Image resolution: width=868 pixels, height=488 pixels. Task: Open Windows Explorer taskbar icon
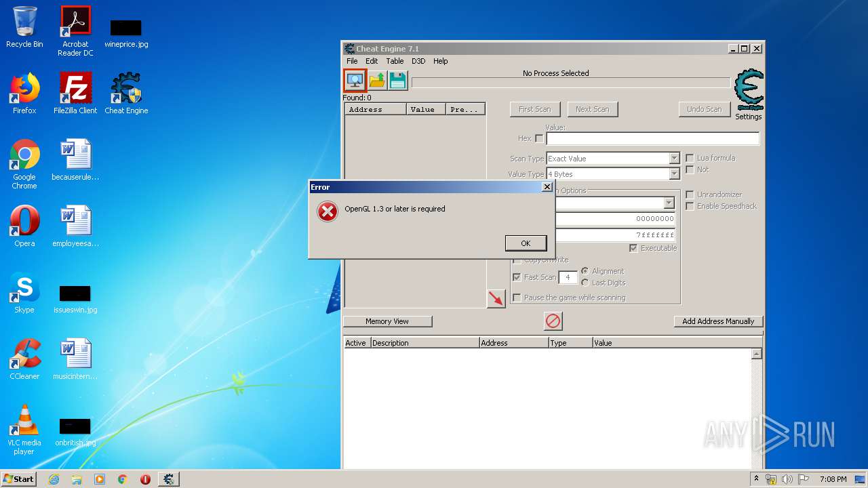[x=77, y=479]
